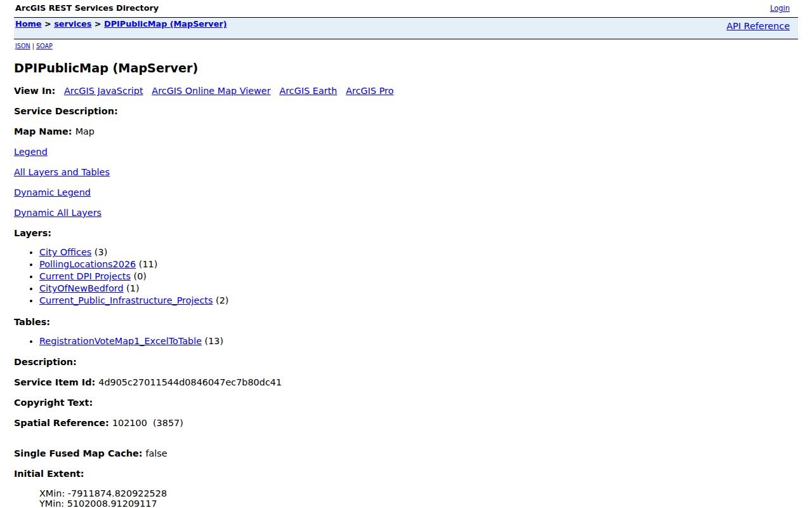
Task: Open the City Offices layer
Action: (65, 252)
